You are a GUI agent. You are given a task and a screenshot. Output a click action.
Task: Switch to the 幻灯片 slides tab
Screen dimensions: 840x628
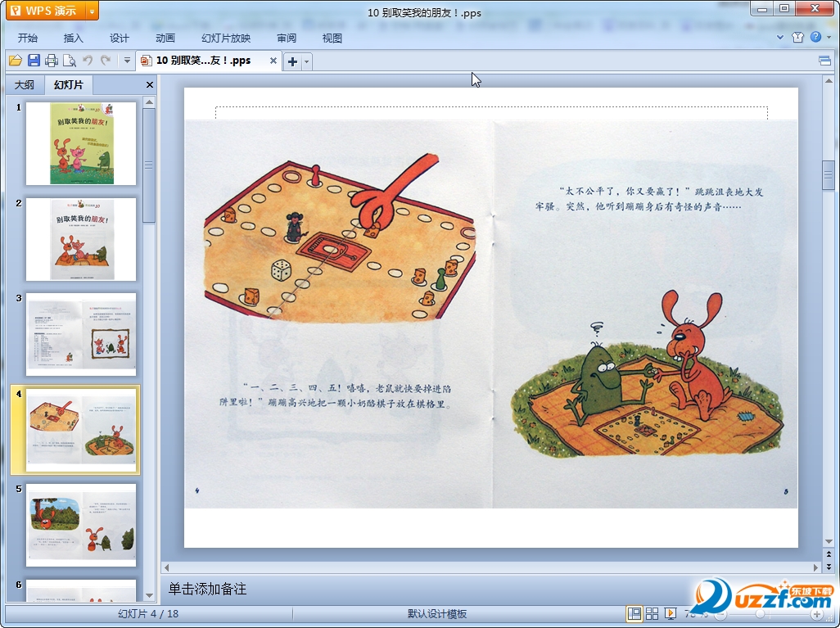[69, 84]
